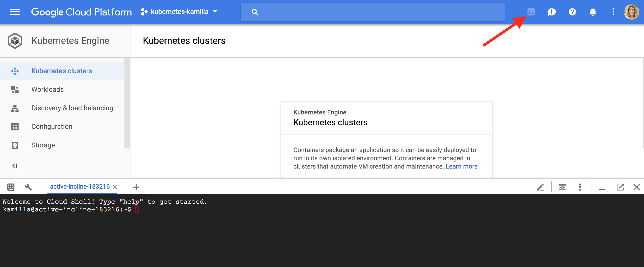
Task: Open the navigation hamburger menu
Action: [x=15, y=12]
